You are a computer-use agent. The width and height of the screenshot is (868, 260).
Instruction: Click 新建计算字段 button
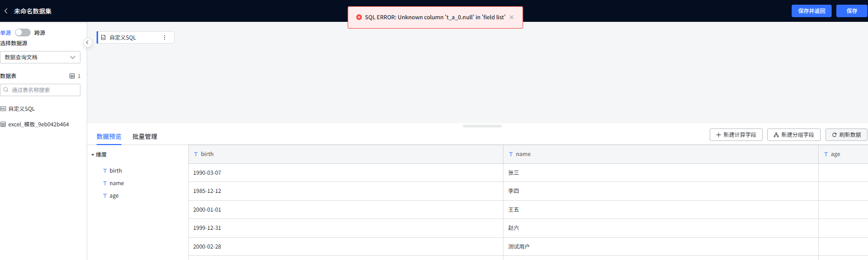click(x=736, y=135)
